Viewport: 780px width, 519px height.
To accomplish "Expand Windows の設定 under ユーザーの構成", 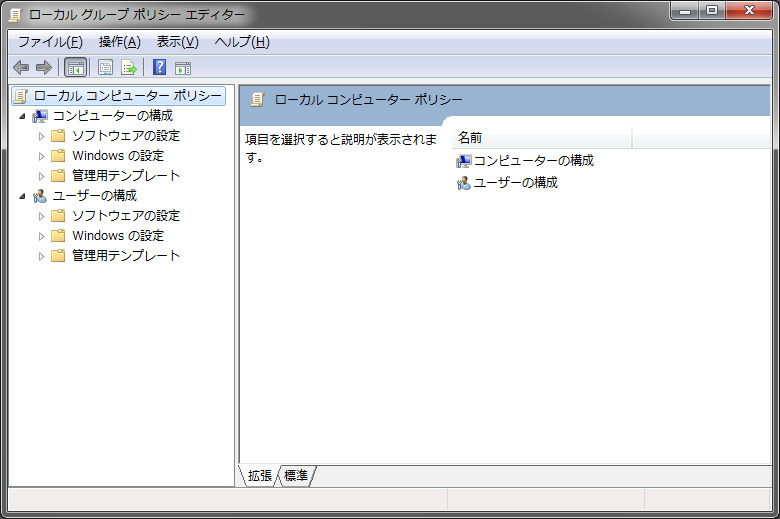I will tap(41, 236).
